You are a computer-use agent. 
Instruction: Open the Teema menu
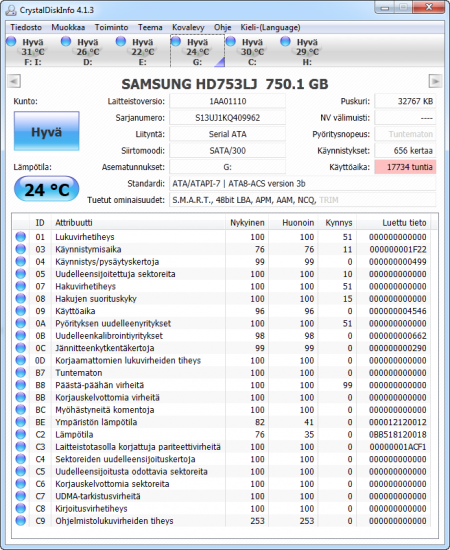tap(150, 27)
